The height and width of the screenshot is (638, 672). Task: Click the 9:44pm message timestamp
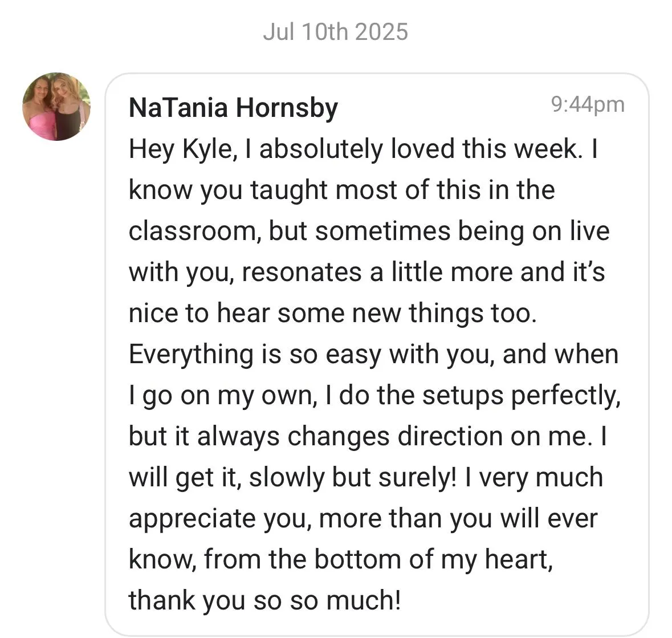click(x=588, y=104)
